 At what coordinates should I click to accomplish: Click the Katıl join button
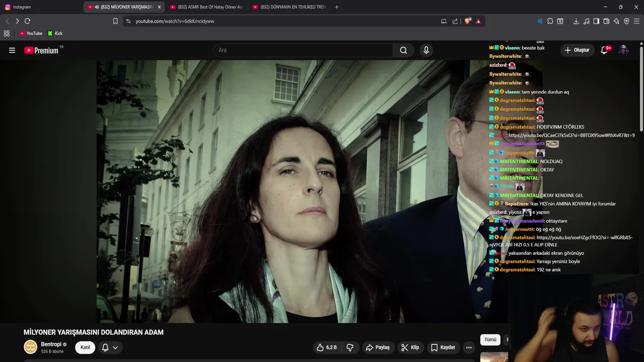(x=85, y=347)
